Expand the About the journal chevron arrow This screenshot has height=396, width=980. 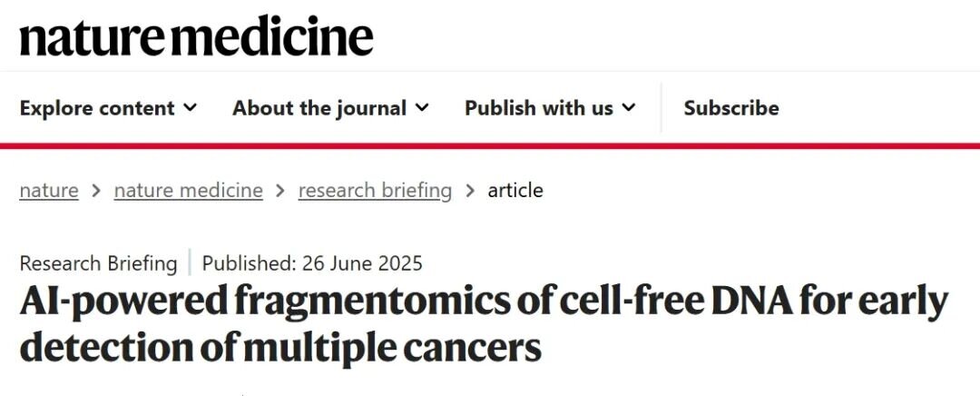pyautogui.click(x=422, y=107)
